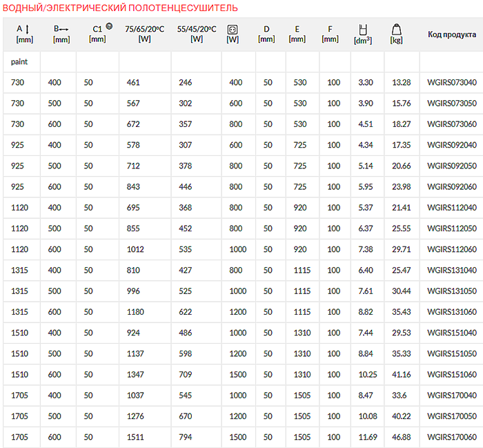483x448 pixels.
Task: Select product code WGIRS112060
Action: point(452,249)
